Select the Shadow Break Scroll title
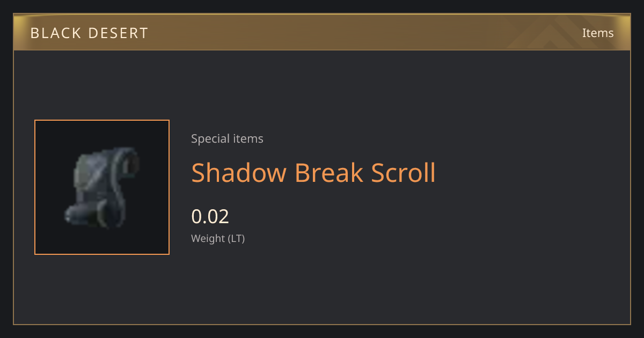644x338 pixels. click(x=313, y=173)
